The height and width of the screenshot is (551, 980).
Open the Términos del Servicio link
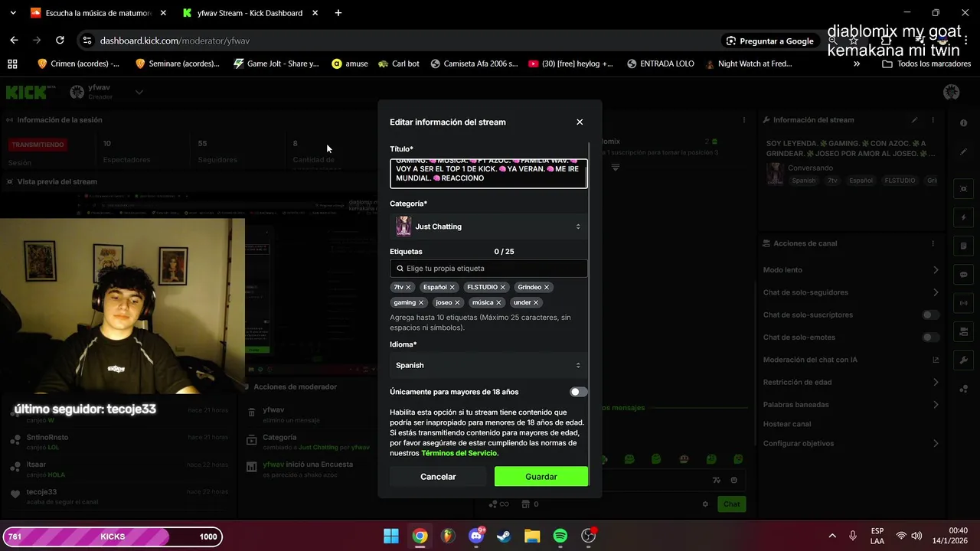(459, 453)
